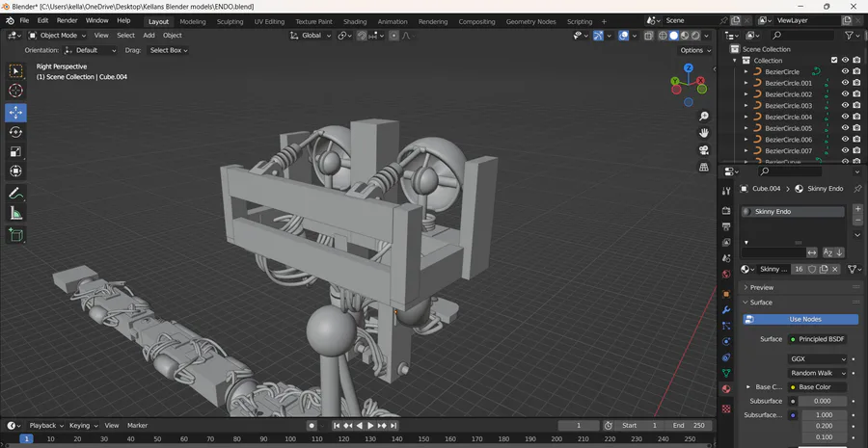The image size is (868, 448).
Task: Open the Random Walk subsurface dropdown
Action: (x=817, y=373)
